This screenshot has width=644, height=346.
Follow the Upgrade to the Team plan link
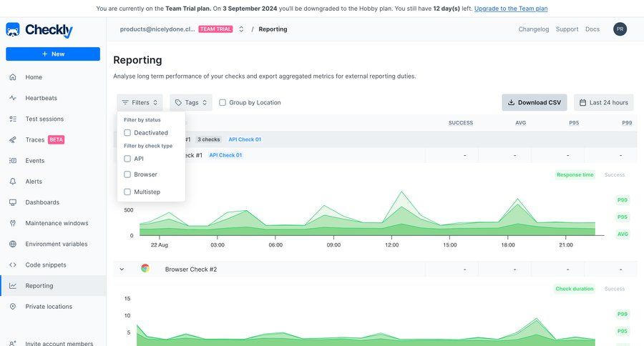[511, 9]
